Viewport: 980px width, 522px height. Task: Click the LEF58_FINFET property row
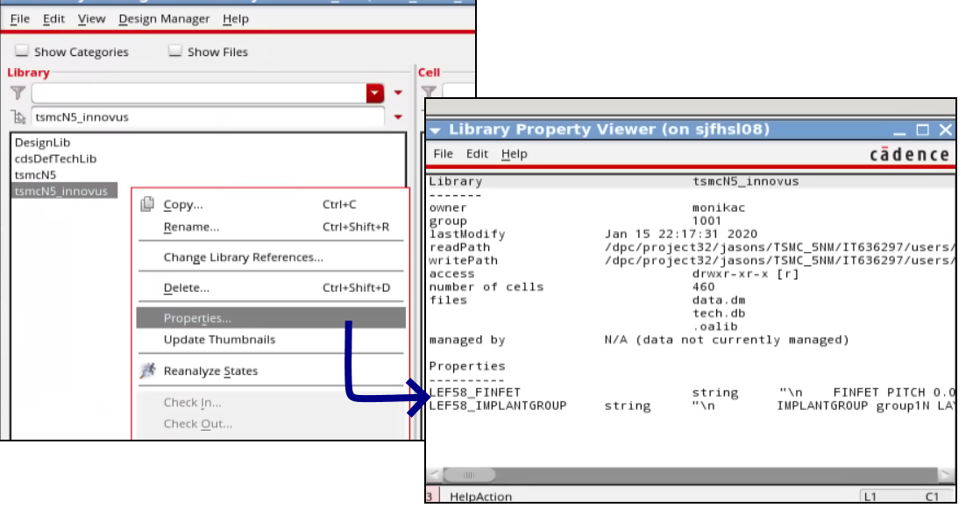pyautogui.click(x=692, y=392)
